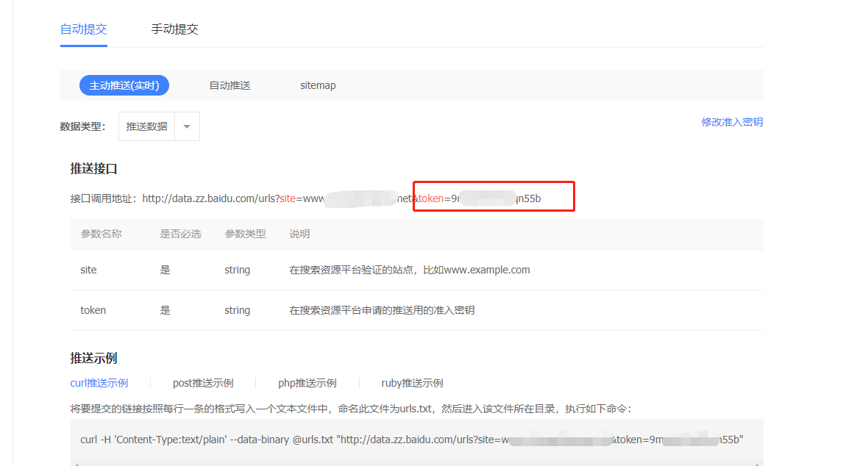Show the post推送示例 example
The height and width of the screenshot is (466, 868).
(x=203, y=383)
